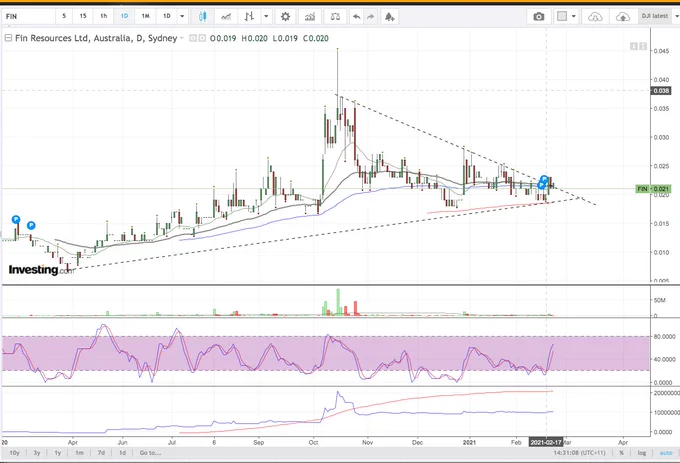Set range to 1m
This screenshot has height=463, width=680.
[x=79, y=453]
